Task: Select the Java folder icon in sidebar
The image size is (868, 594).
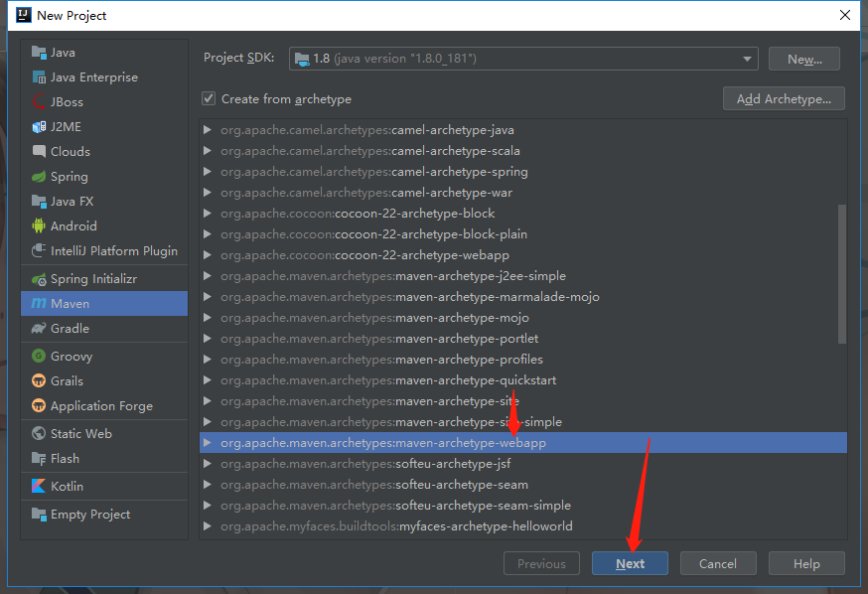Action: [x=39, y=53]
